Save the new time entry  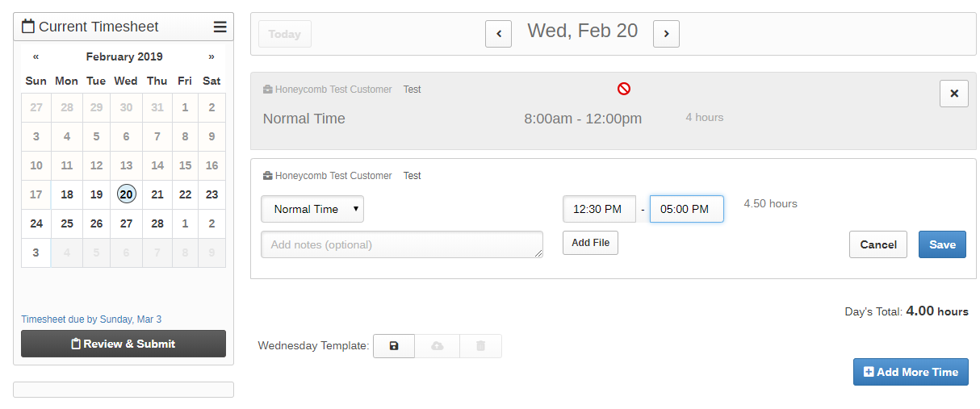pyautogui.click(x=942, y=244)
